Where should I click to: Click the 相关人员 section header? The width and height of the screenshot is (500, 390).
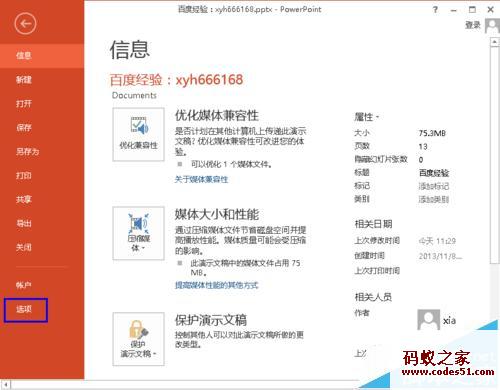click(x=373, y=297)
